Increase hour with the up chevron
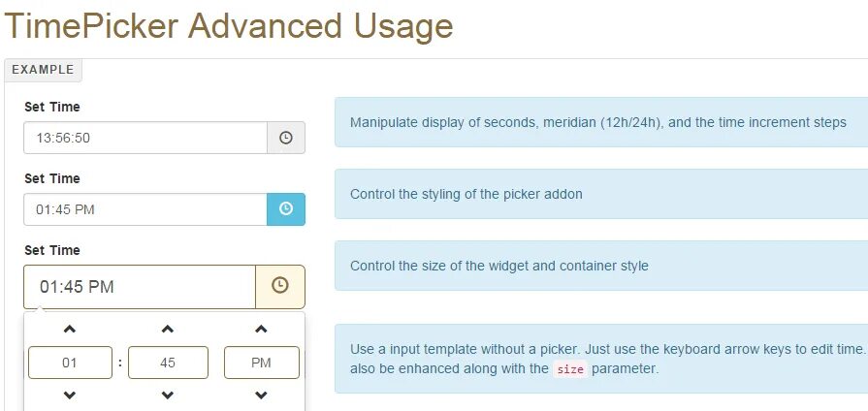The width and height of the screenshot is (868, 411). coord(70,330)
